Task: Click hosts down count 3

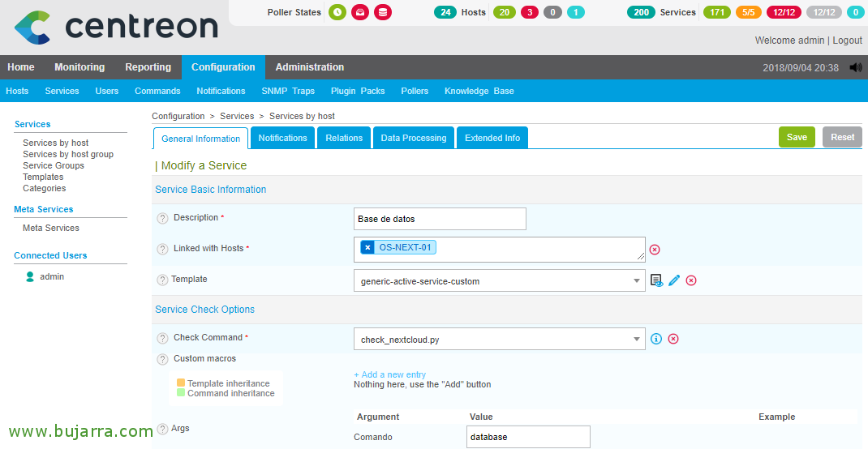Action: [x=529, y=12]
